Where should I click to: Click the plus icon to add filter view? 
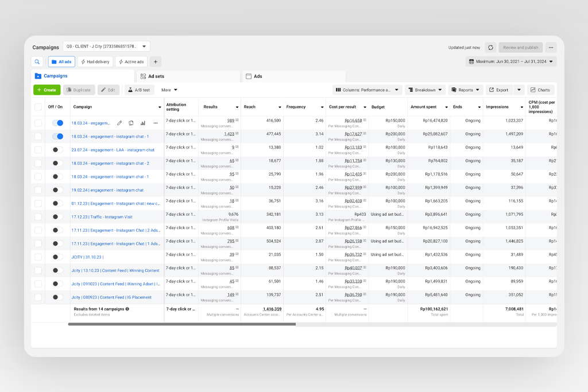pyautogui.click(x=156, y=62)
